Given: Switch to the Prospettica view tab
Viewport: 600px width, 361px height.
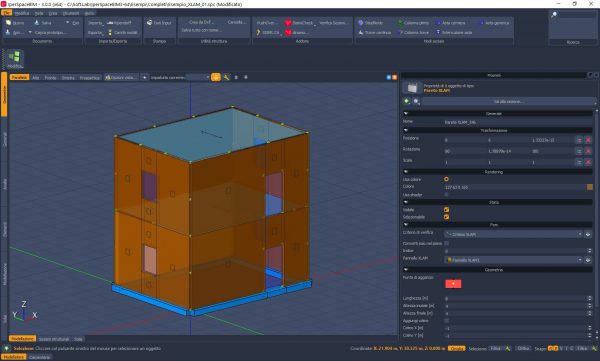Looking at the screenshot, I should pos(89,78).
